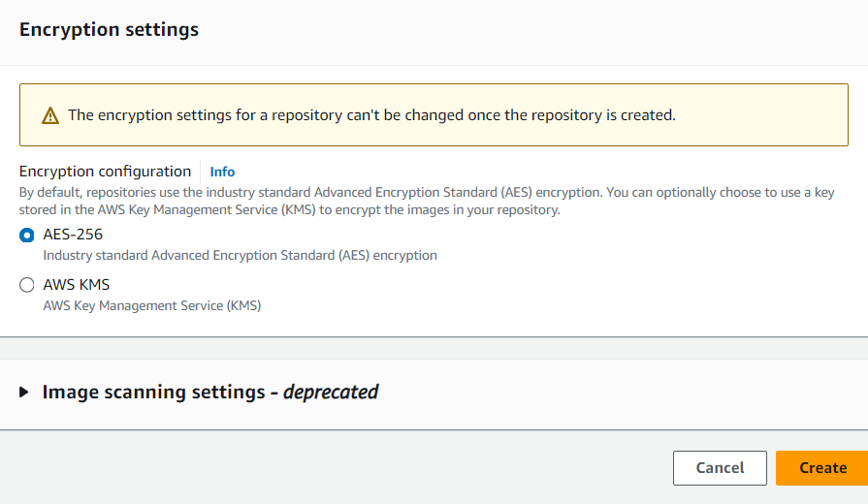
Task: Click the 'AWS Key Management Service (KMS)' description line
Action: [x=152, y=306]
